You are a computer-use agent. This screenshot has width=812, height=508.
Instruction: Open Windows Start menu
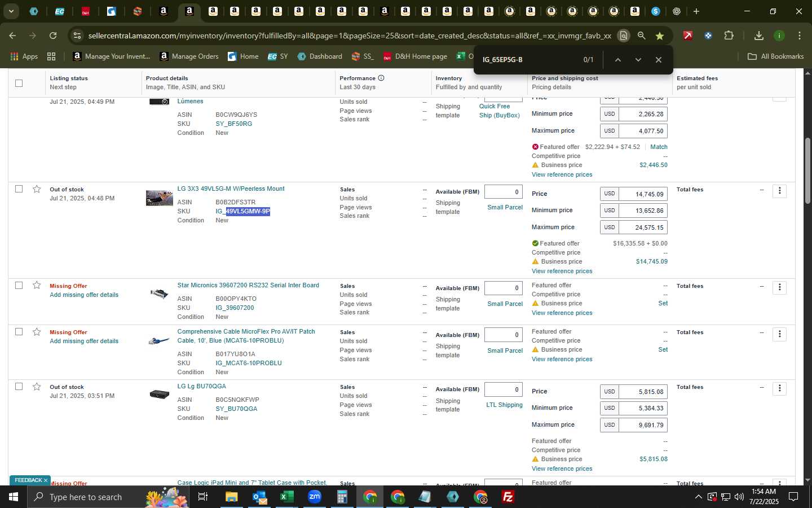(13, 497)
